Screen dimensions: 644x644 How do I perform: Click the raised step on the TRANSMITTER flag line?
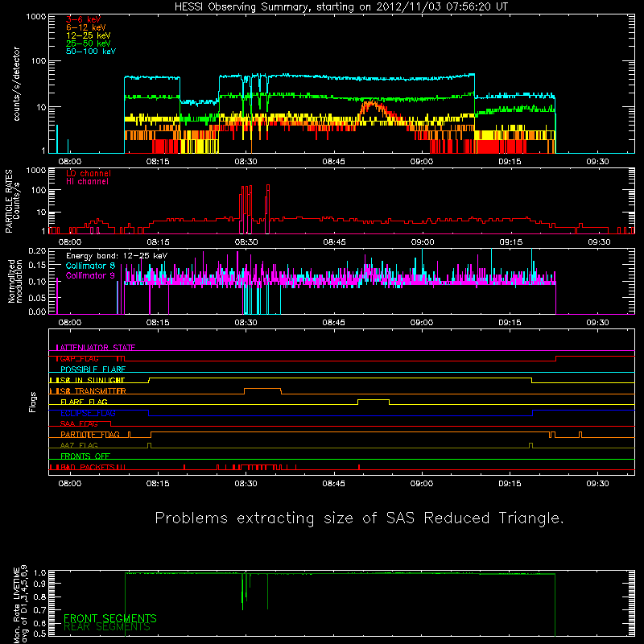click(x=263, y=390)
